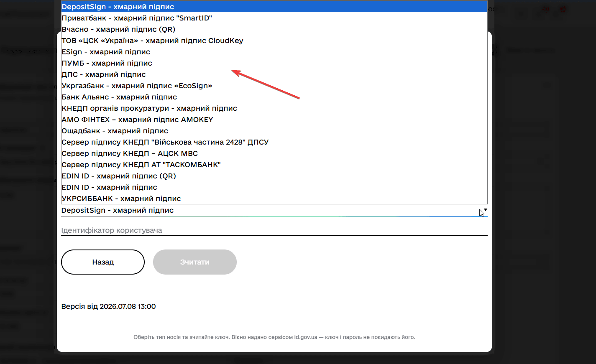The height and width of the screenshot is (364, 596).
Task: Select КНЕДП АТ "ТАСКОМБАНК" server
Action: (274, 165)
